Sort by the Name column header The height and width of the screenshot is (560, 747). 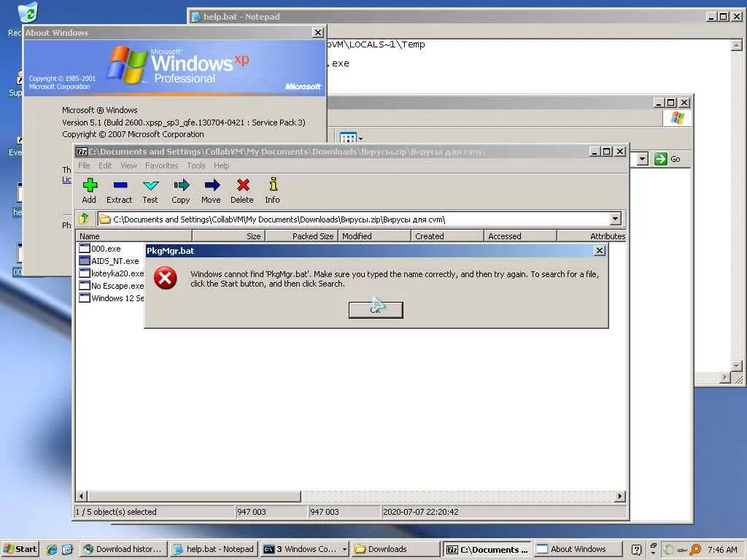pos(134,236)
